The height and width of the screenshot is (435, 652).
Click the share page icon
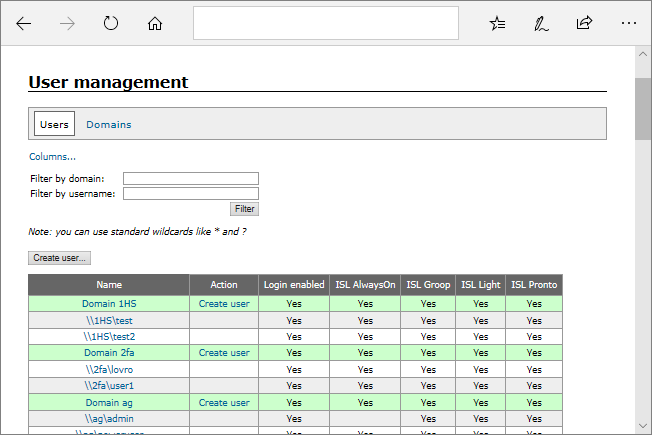coord(585,23)
